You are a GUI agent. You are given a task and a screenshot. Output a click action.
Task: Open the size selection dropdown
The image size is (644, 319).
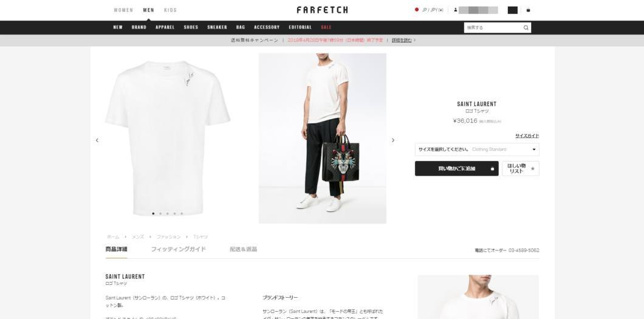click(477, 149)
